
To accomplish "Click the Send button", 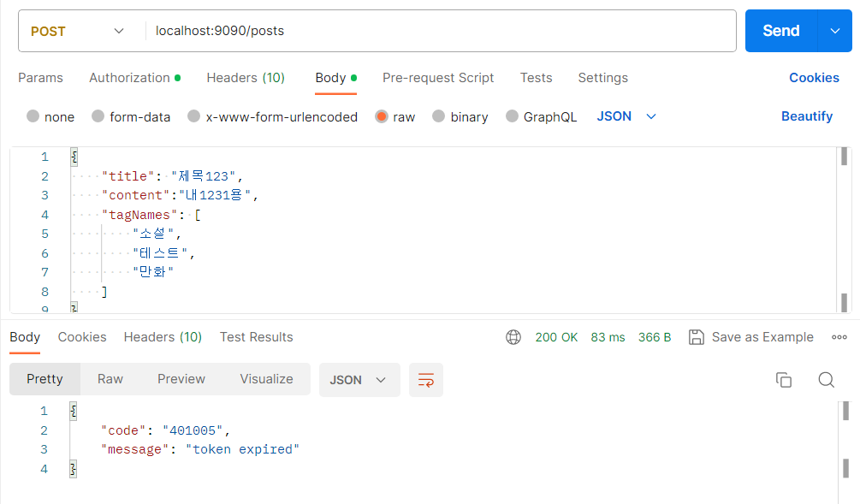I will click(781, 31).
